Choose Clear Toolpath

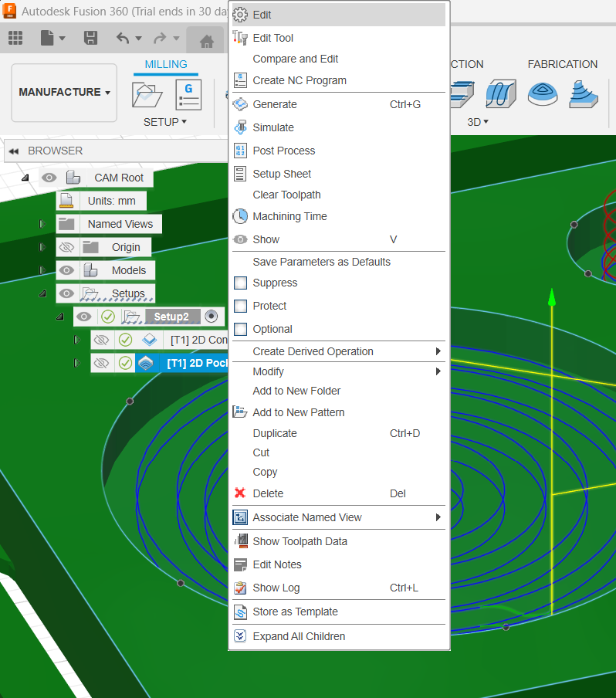(286, 195)
